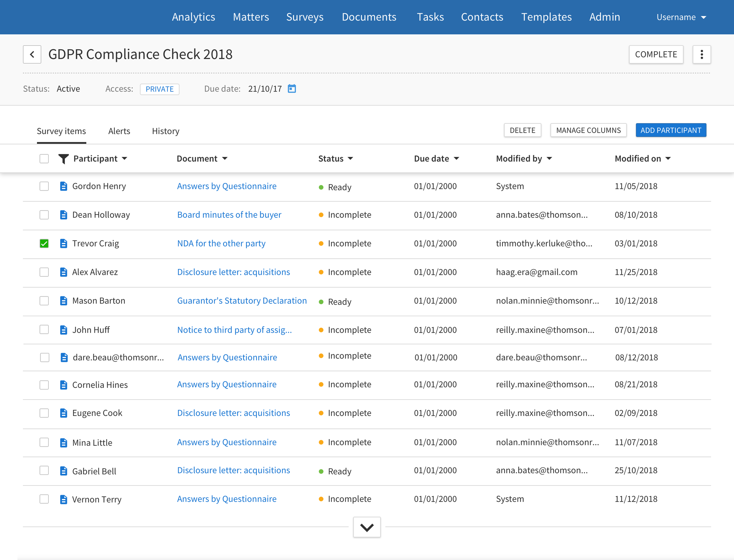The image size is (734, 560).
Task: Check the box for John Huff
Action: 44,329
